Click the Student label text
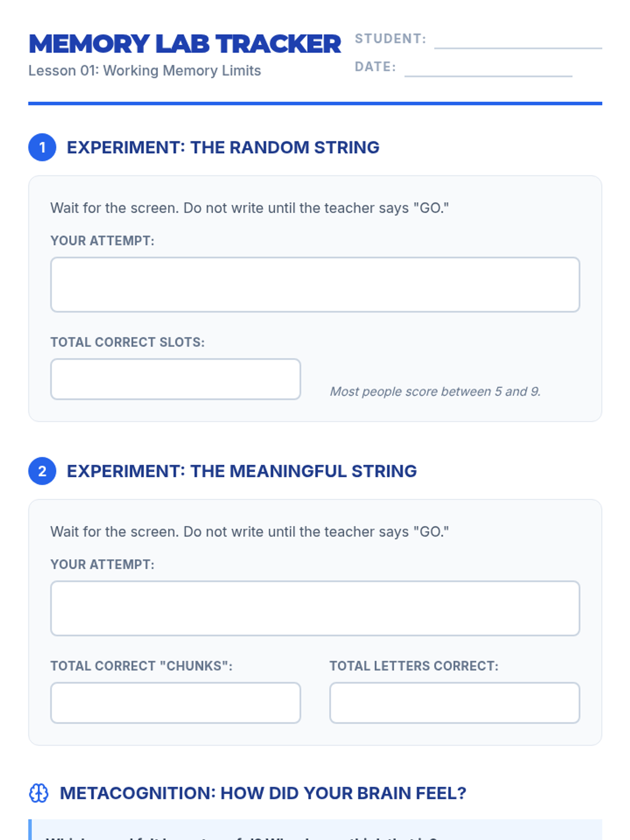630x840 pixels. coord(390,39)
